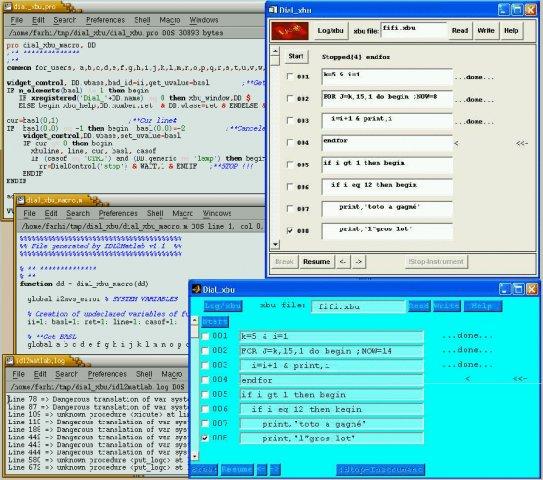Image resolution: width=543 pixels, height=480 pixels.
Task: Click the Log/xbu button in upper Dial_xbu
Action: (x=330, y=31)
